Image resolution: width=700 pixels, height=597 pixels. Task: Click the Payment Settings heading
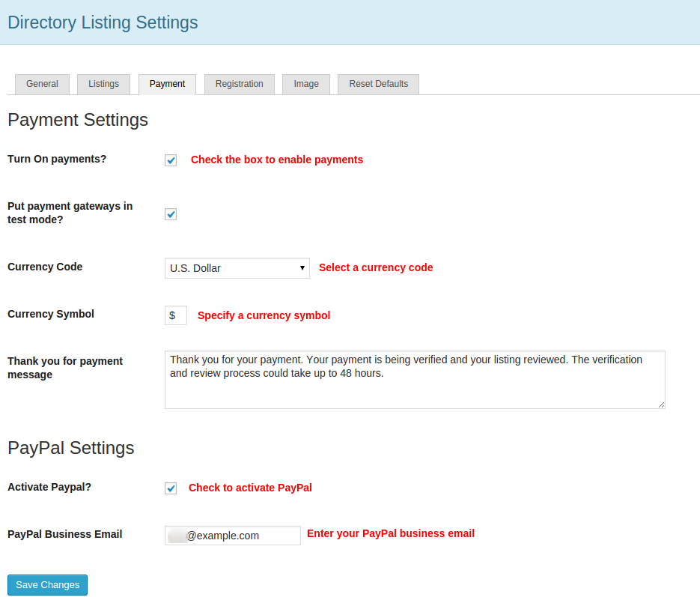coord(78,120)
